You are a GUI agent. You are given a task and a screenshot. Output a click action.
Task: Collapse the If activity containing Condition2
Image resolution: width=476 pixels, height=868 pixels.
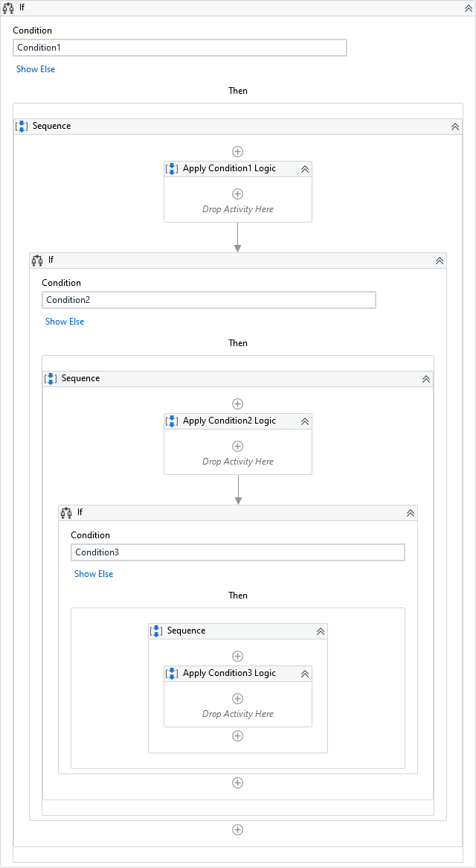coord(439,261)
